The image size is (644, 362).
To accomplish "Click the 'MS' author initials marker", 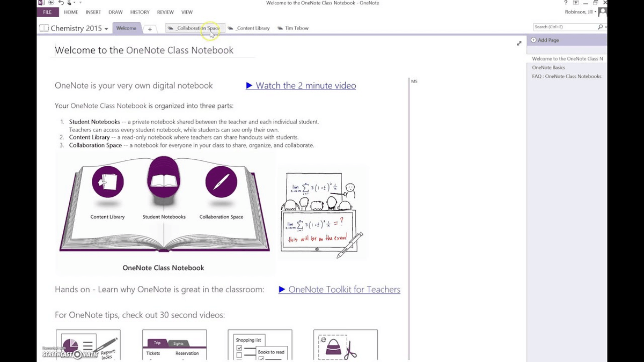I will [414, 82].
